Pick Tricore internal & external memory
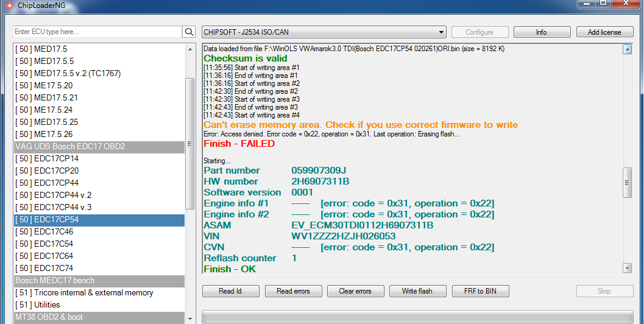 click(x=84, y=292)
